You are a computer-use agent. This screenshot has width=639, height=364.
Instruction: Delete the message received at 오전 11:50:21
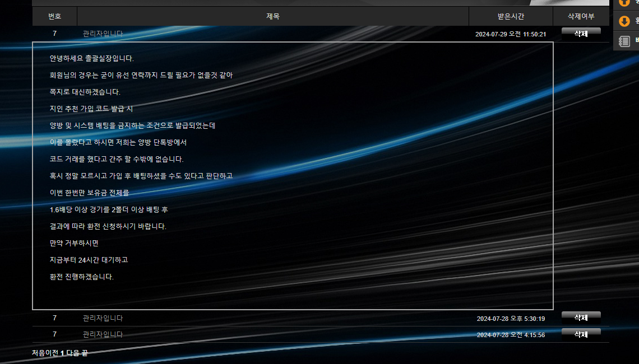pyautogui.click(x=581, y=34)
